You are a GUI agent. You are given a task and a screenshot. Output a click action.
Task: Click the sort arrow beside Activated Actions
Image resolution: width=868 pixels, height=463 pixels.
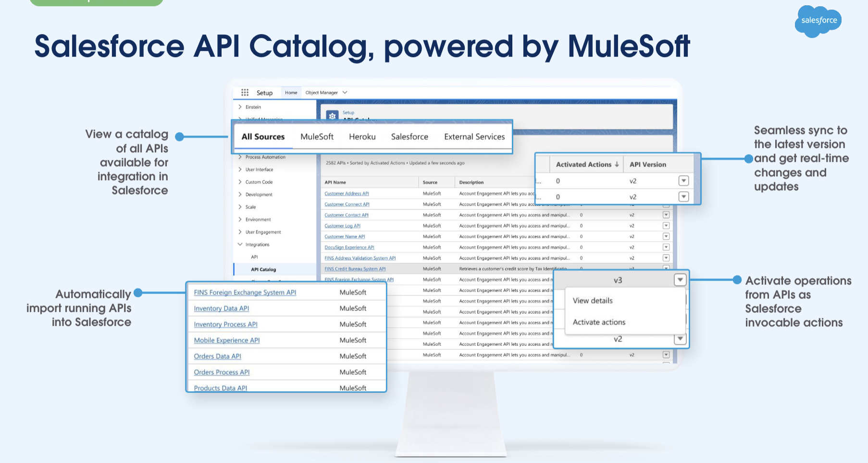[x=617, y=164]
